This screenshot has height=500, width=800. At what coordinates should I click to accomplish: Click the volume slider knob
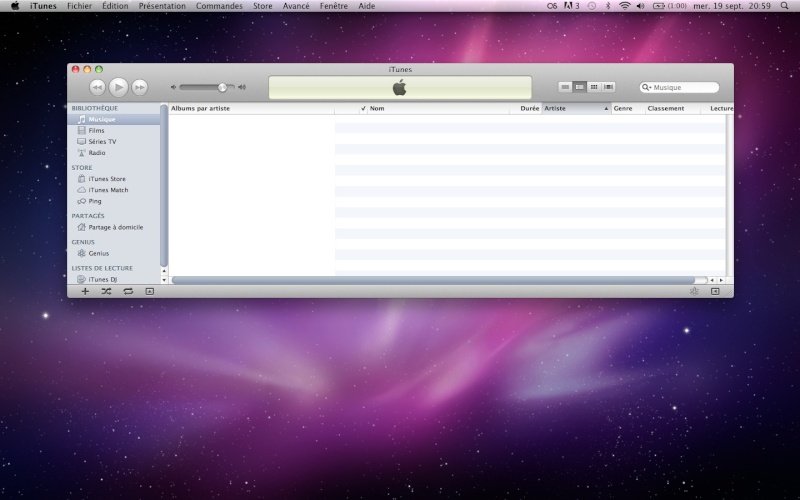[222, 87]
